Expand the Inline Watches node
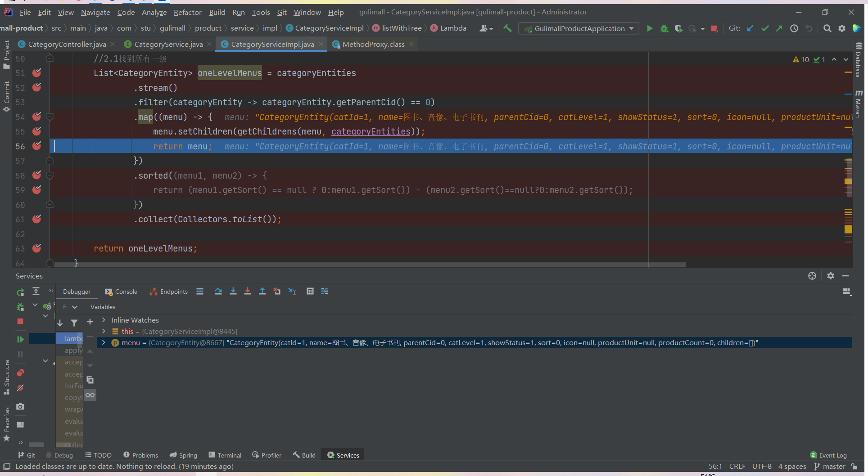The image size is (868, 476). click(104, 320)
